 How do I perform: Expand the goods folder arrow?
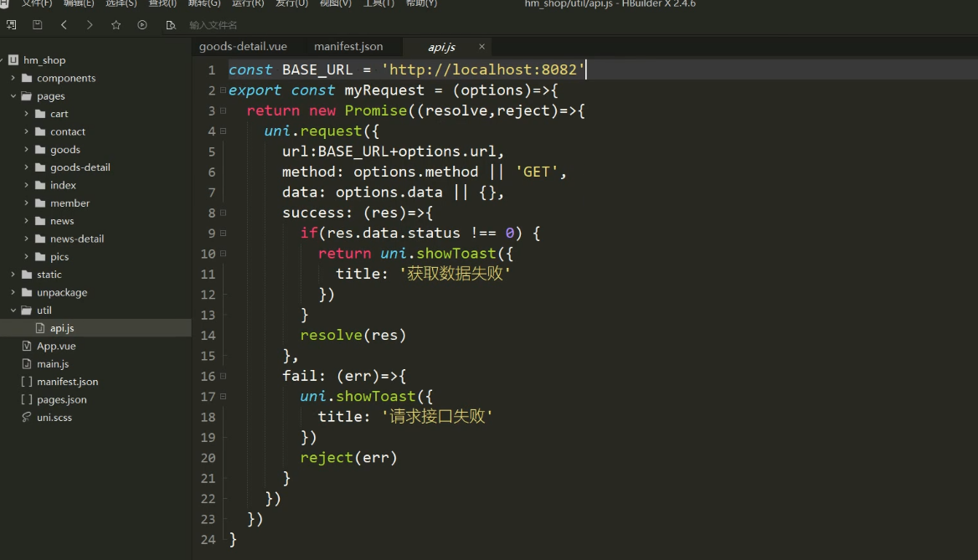coord(26,150)
